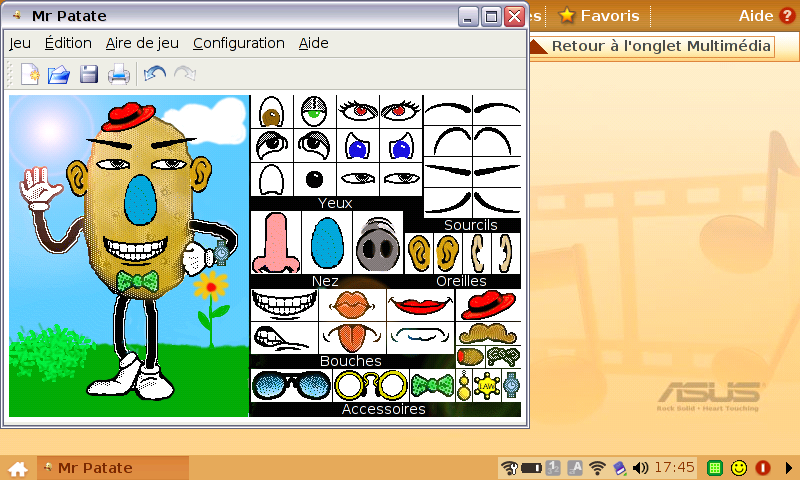Viewport: 800px width, 480px height.
Task: Pick the yellow round spectacles
Action: [x=371, y=385]
